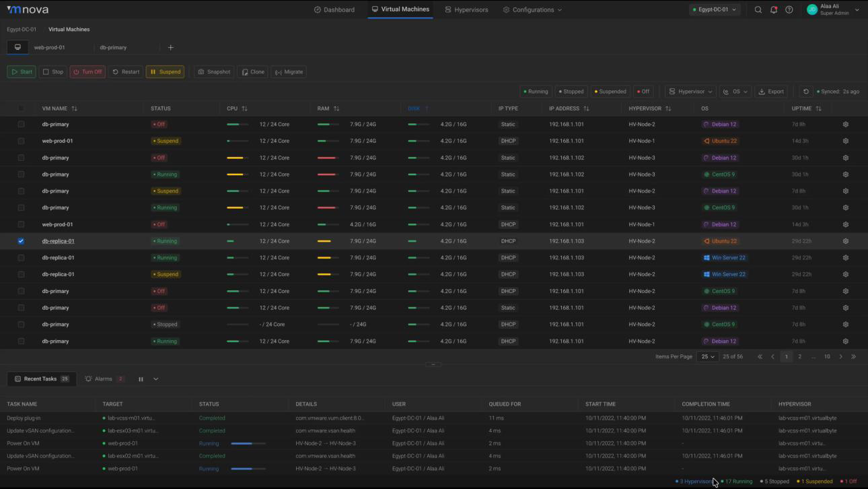
Task: Open the help question mark icon
Action: click(789, 9)
